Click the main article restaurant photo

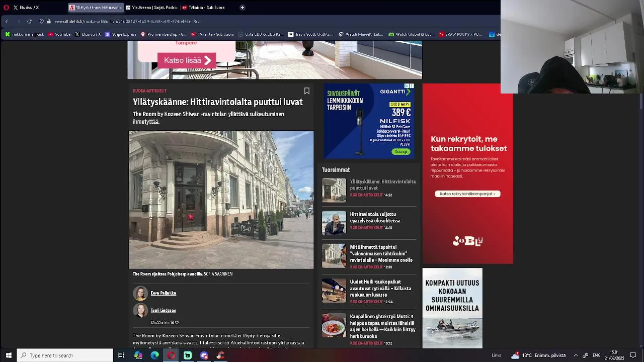(221, 200)
